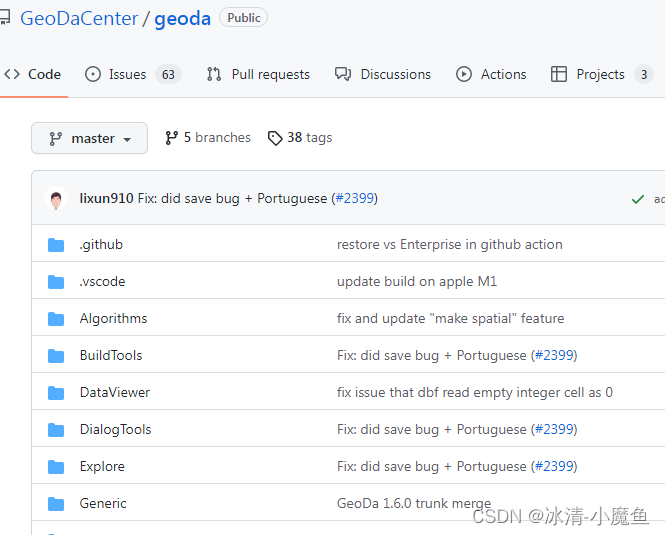
Task: Open the Algorithms folder
Action: pos(114,318)
